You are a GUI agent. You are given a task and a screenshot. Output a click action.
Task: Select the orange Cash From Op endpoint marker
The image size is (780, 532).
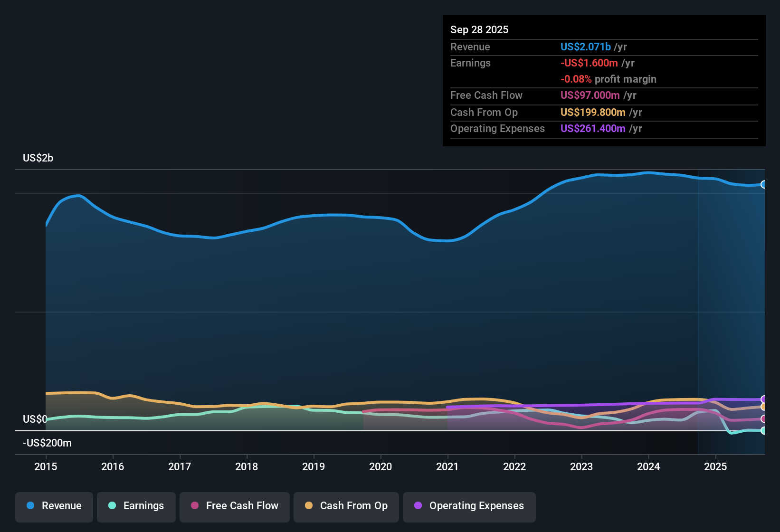[x=764, y=407]
